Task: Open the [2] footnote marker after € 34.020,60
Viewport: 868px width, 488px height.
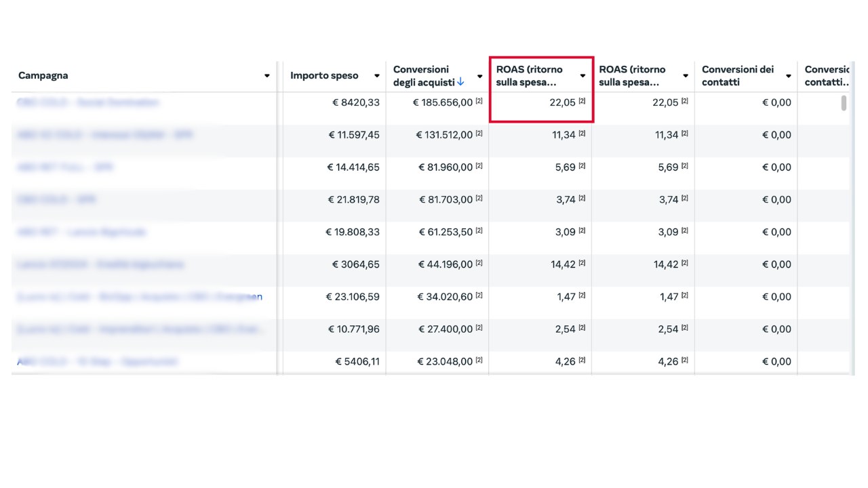Action: pos(479,296)
